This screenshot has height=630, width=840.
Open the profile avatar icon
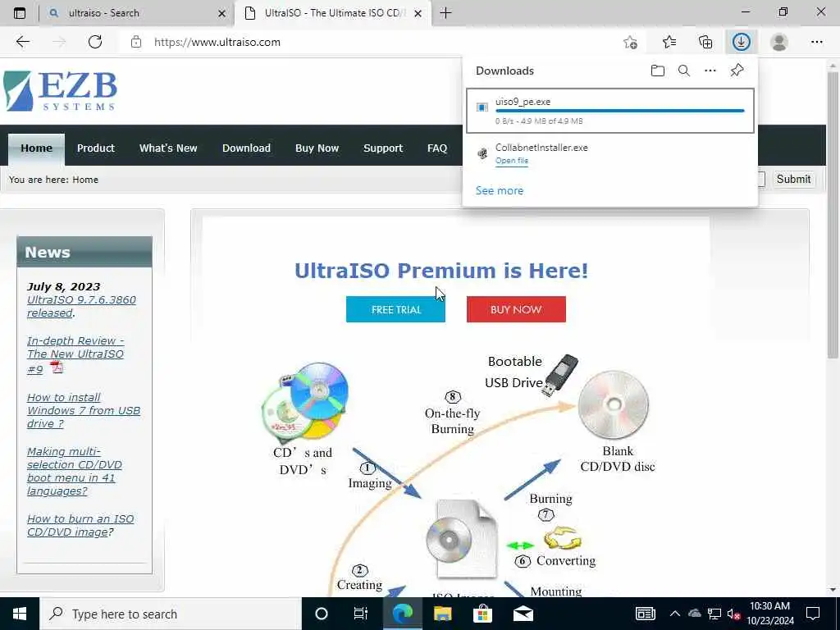point(779,42)
